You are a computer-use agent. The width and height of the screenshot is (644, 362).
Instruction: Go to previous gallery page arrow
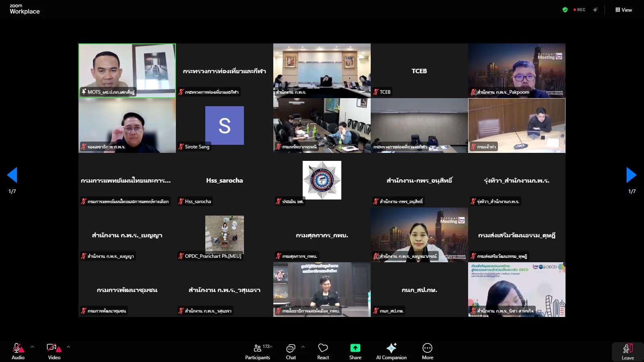[12, 175]
